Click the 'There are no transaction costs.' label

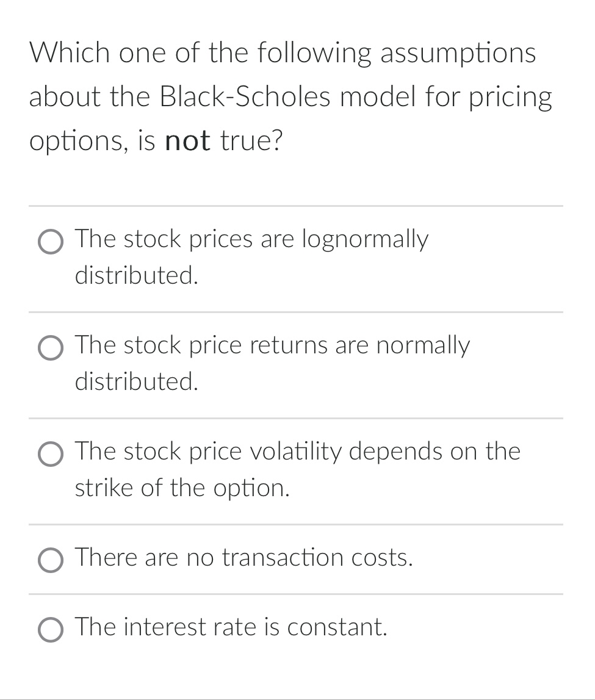click(243, 558)
